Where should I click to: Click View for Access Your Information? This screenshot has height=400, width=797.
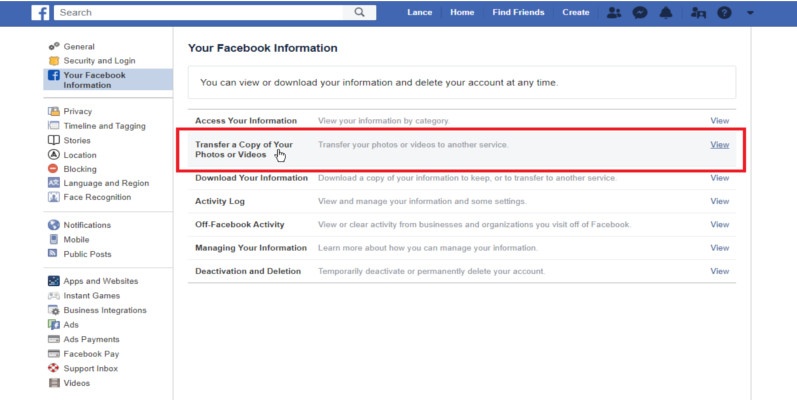coord(720,120)
